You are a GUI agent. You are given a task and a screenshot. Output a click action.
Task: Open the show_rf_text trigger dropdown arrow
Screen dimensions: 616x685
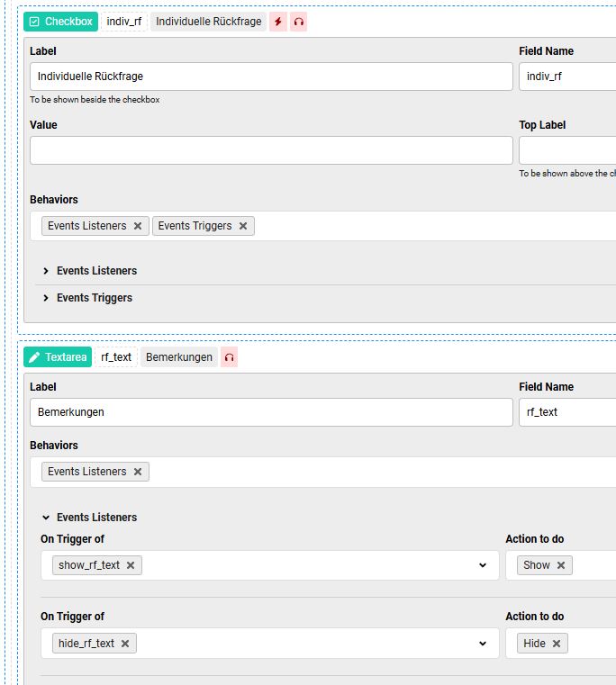pyautogui.click(x=483, y=565)
